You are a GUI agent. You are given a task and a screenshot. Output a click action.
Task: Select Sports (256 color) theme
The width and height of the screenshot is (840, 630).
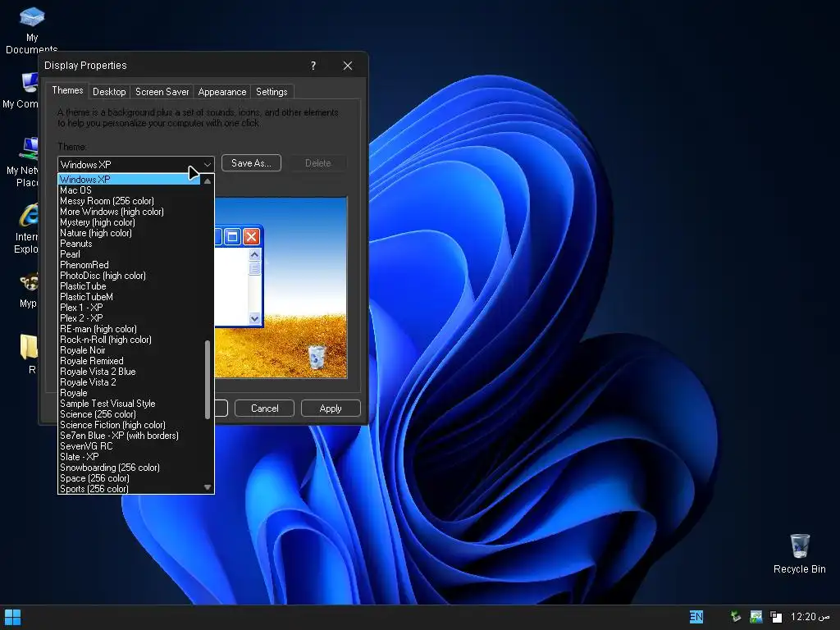(x=129, y=489)
